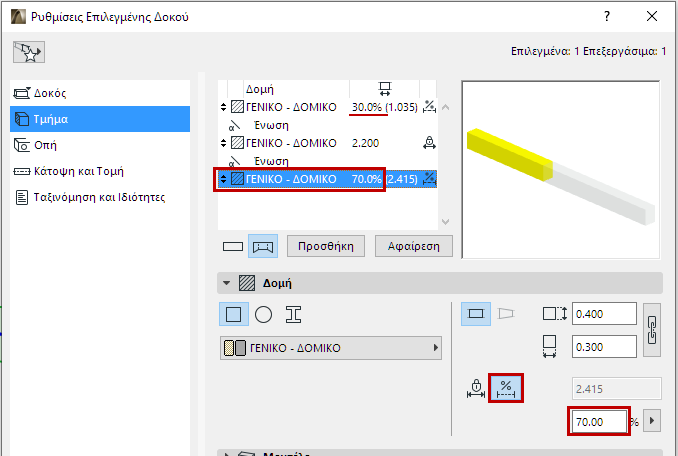The image size is (678, 456).
Task: Click the help question mark button
Action: (x=607, y=16)
